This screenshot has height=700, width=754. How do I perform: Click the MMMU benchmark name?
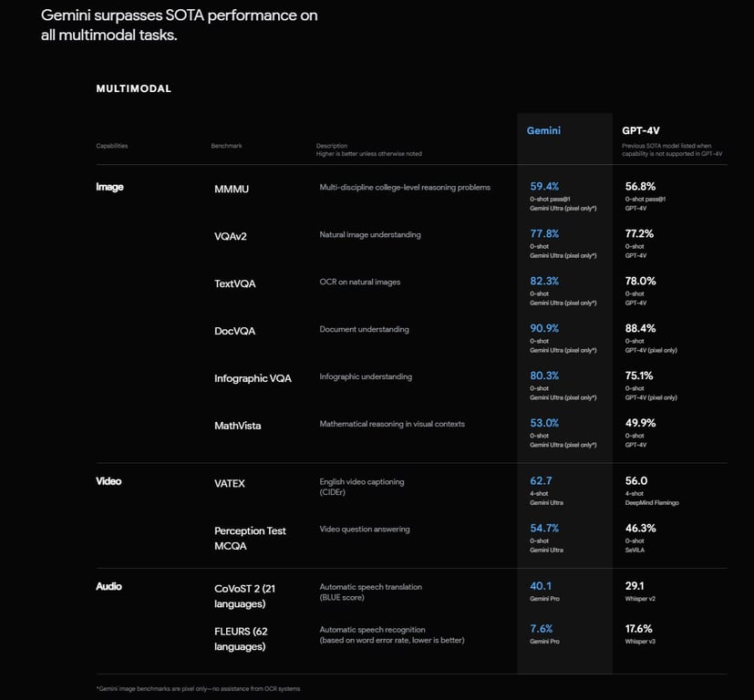click(x=232, y=189)
